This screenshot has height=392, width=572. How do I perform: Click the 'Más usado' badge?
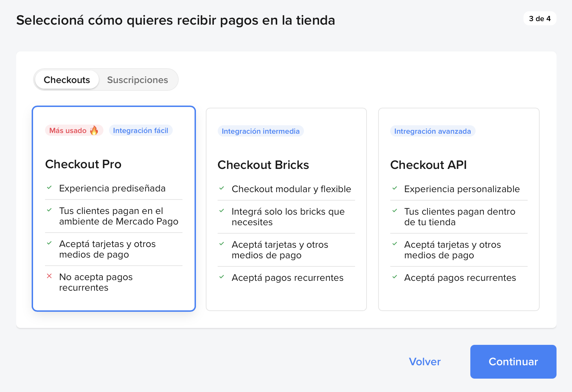[74, 131]
